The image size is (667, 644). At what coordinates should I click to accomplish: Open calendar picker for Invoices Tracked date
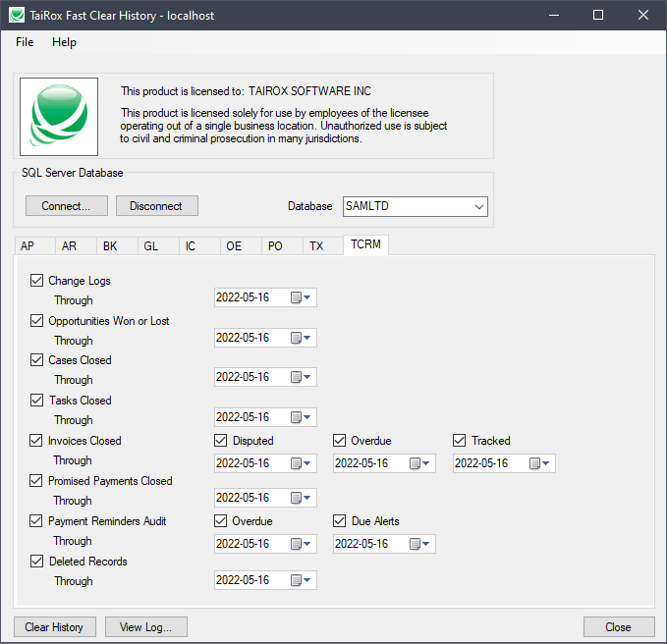coord(539,463)
